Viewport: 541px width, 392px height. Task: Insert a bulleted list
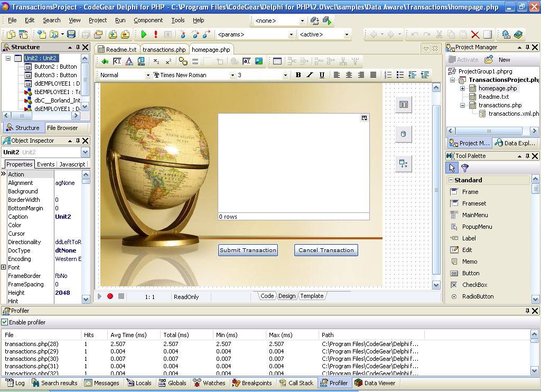(400, 75)
